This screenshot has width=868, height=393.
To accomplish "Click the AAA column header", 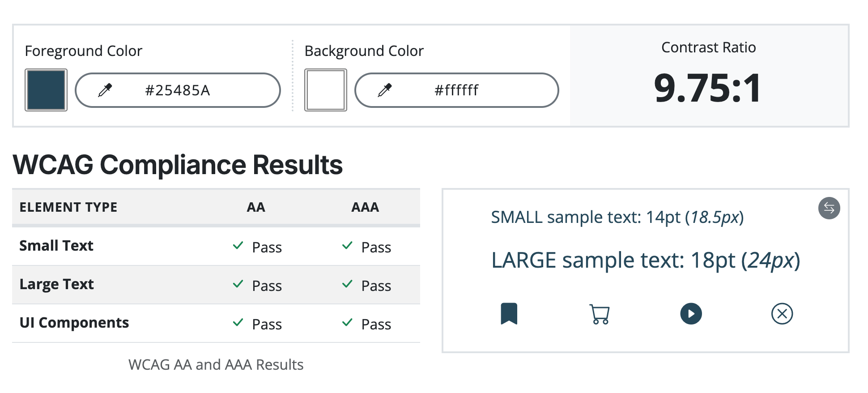I will (365, 207).
